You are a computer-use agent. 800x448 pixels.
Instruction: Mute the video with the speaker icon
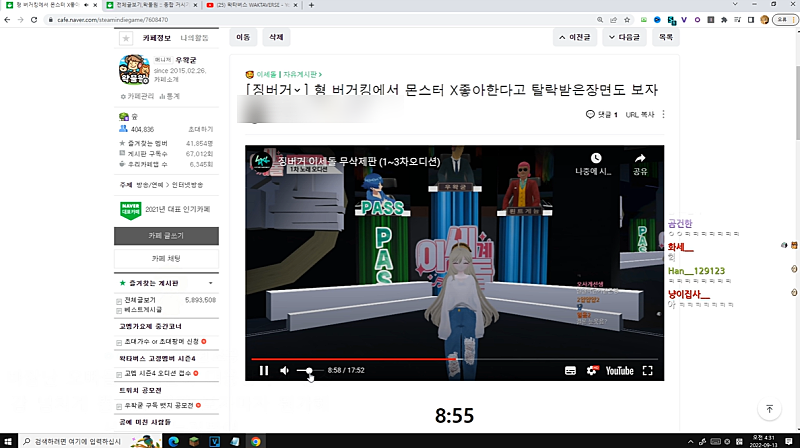click(285, 370)
